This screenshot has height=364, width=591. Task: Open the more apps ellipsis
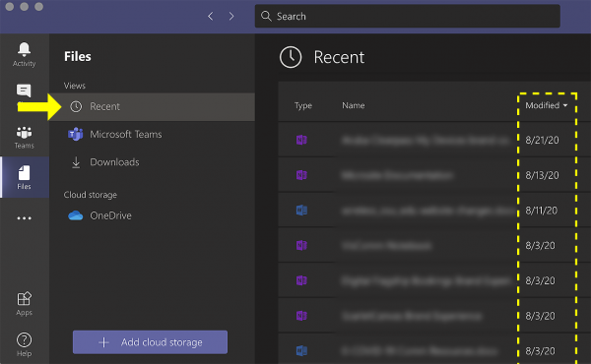pos(24,218)
